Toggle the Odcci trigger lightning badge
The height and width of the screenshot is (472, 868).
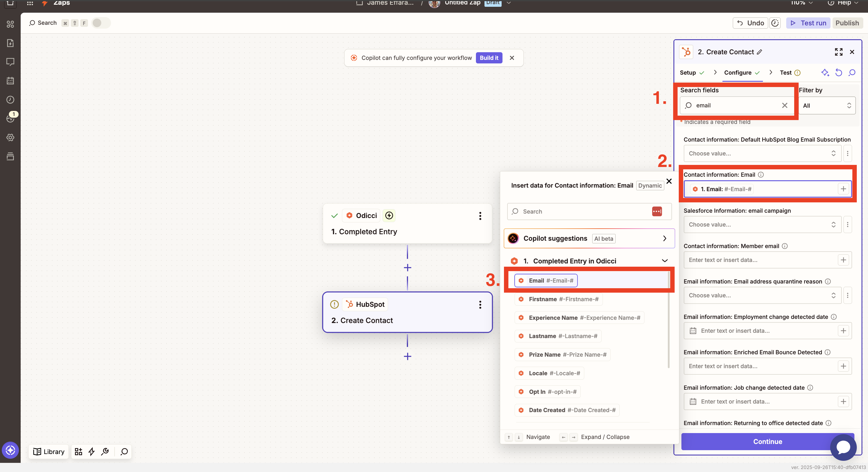[389, 215]
